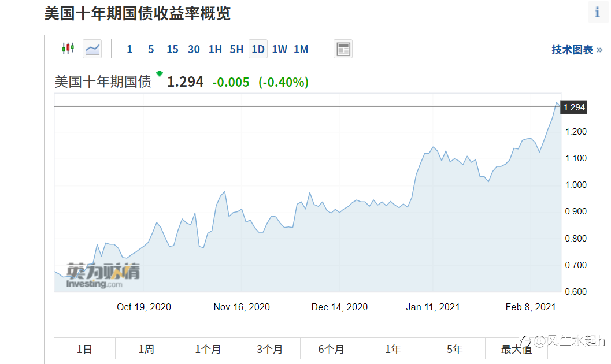The width and height of the screenshot is (611, 364).
Task: Open the news overlay panel icon
Action: coord(343,49)
